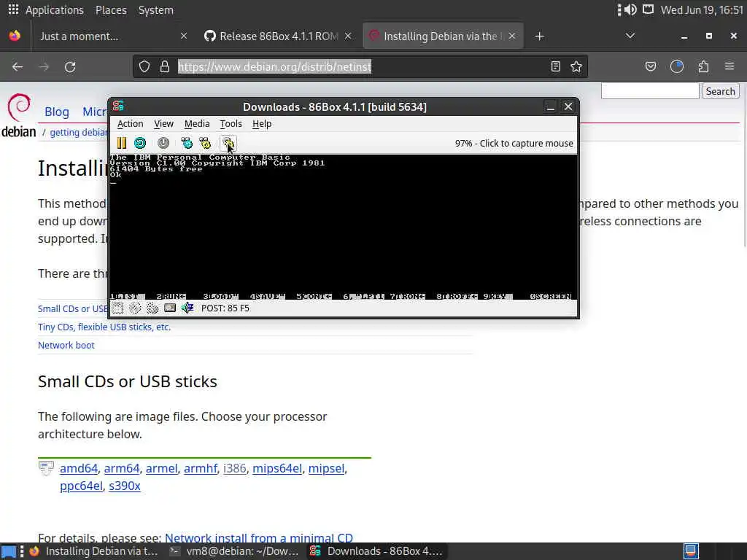Open the ppc64el image link
The height and width of the screenshot is (560, 747).
(81, 486)
